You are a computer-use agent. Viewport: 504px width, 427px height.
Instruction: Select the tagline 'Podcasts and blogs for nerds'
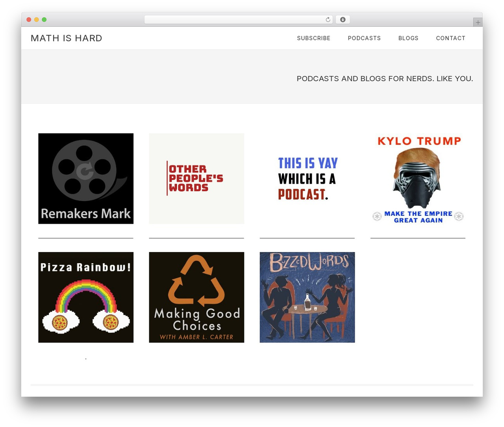(x=385, y=78)
